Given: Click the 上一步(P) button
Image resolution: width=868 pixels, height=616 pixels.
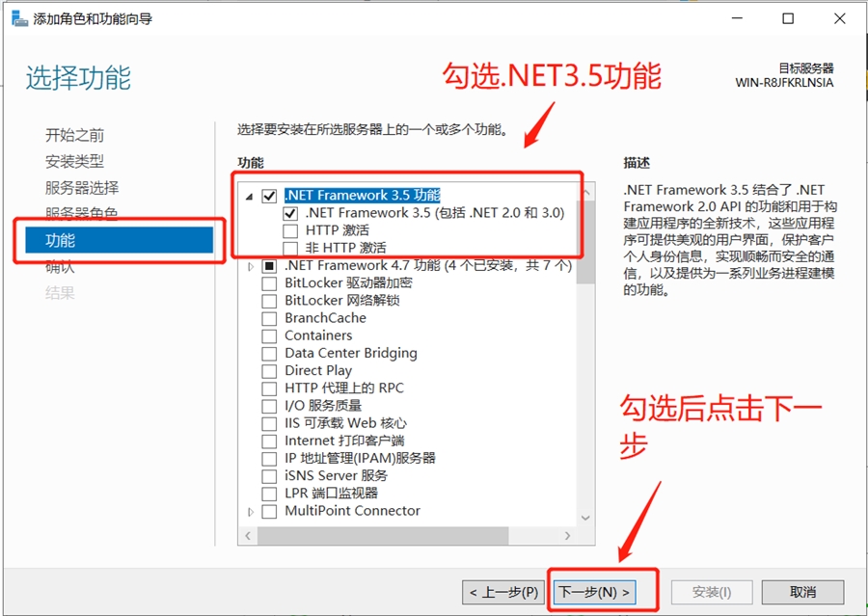Looking at the screenshot, I should coord(503,591).
